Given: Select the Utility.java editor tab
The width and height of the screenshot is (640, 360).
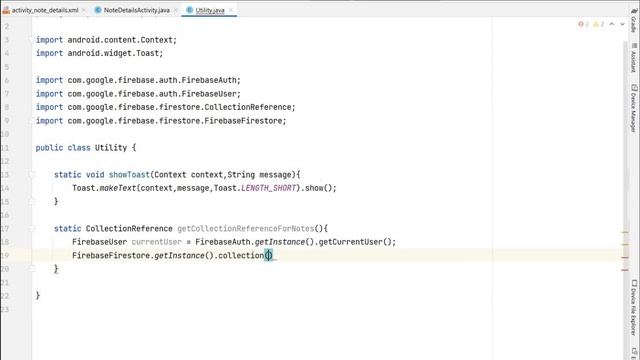Looking at the screenshot, I should click(x=210, y=10).
